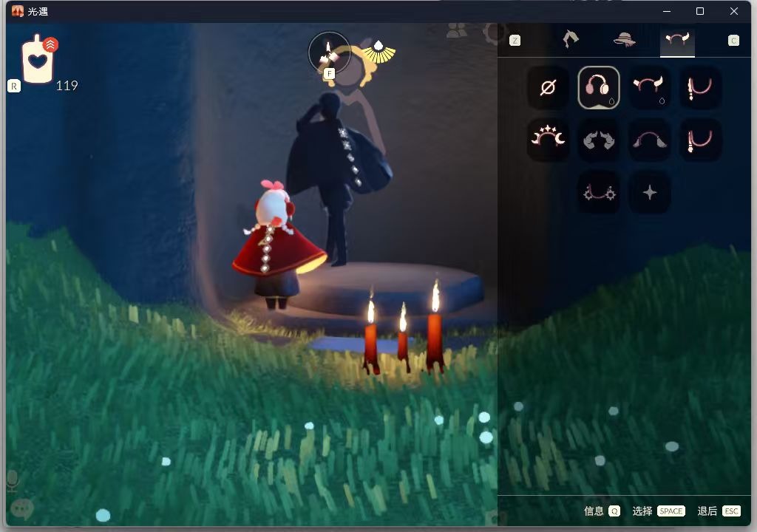Select the gear-ended chain headpiece

point(599,192)
